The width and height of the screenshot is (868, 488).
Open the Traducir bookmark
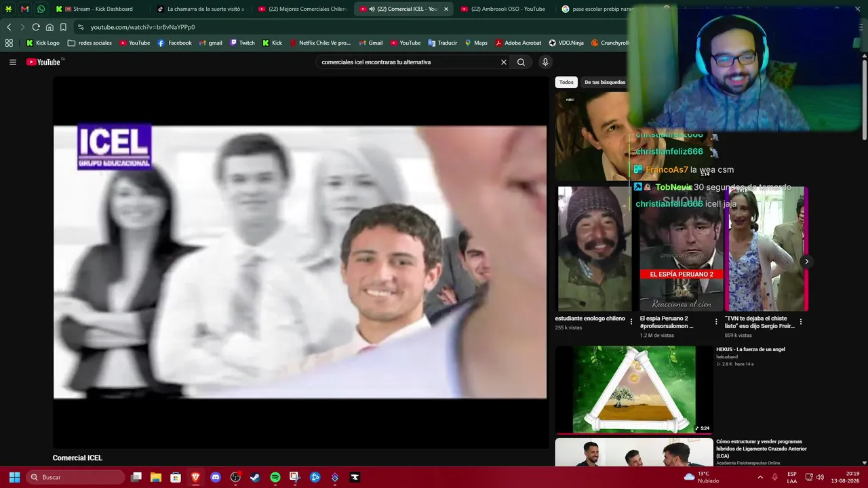click(442, 43)
